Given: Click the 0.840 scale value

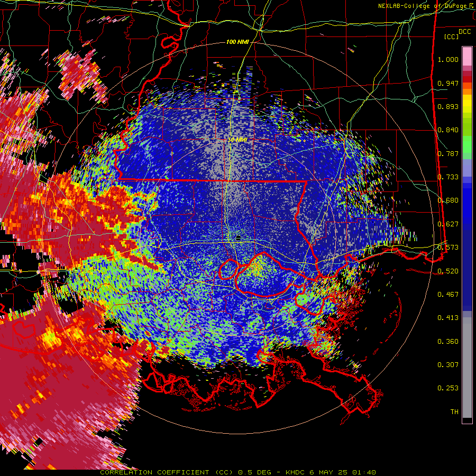Looking at the screenshot, I should [448, 130].
